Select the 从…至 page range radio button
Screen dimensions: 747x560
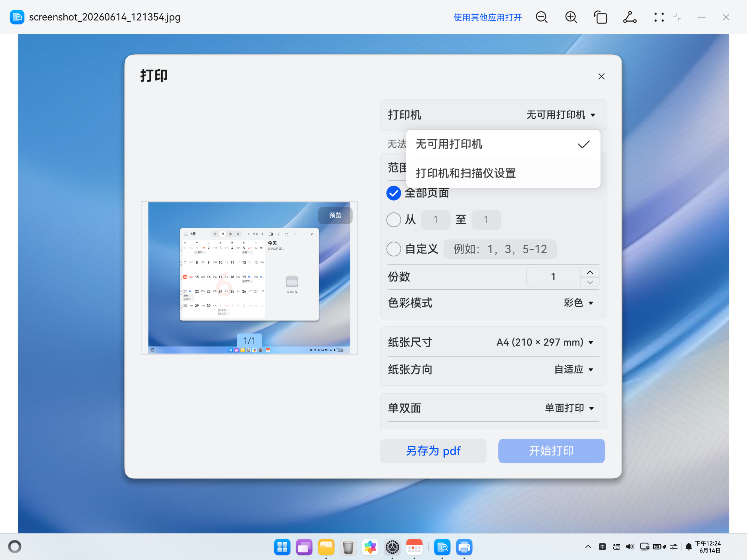point(393,220)
